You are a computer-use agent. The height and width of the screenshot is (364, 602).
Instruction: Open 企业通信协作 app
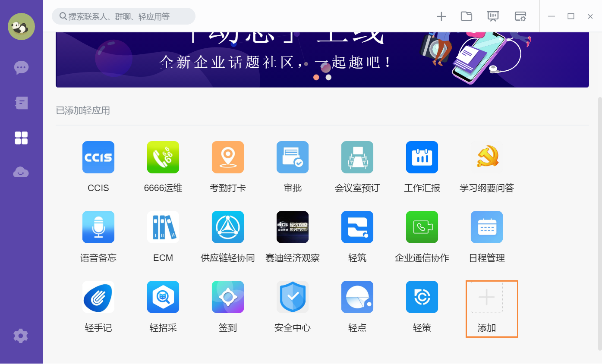pos(422,227)
